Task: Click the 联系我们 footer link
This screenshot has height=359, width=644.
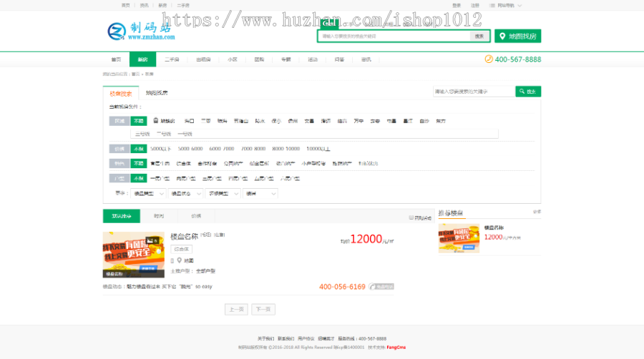Action: (286, 338)
